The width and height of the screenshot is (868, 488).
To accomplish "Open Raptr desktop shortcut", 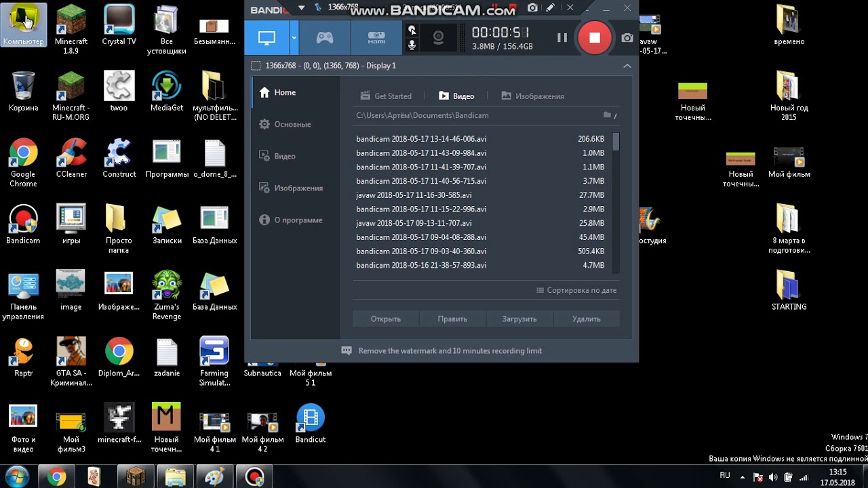I will pyautogui.click(x=23, y=357).
